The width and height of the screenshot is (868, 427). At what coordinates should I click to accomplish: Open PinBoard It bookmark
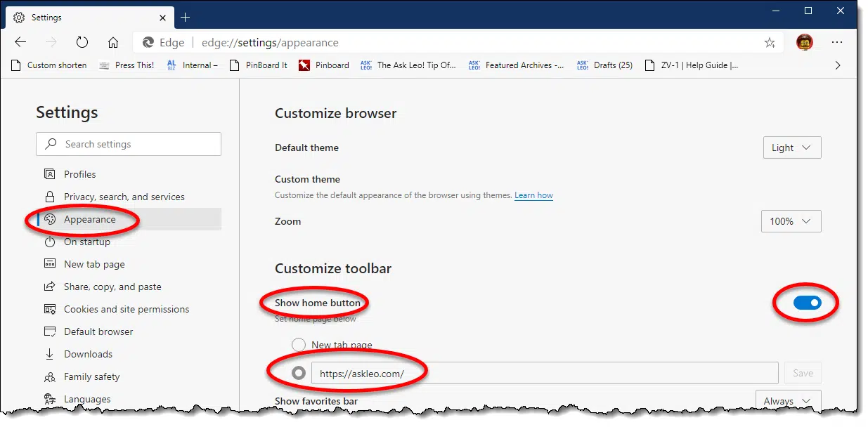pyautogui.click(x=258, y=65)
